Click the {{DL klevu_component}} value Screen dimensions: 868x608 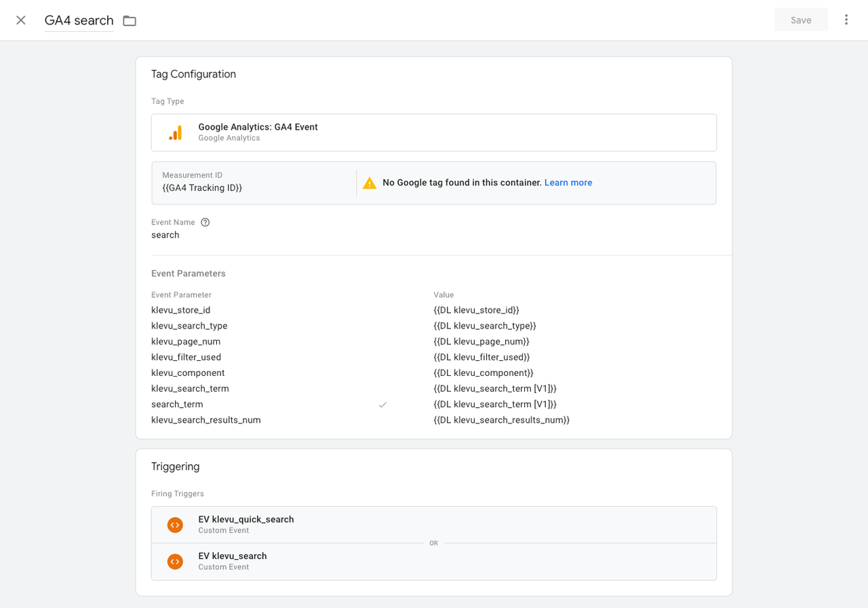point(484,373)
